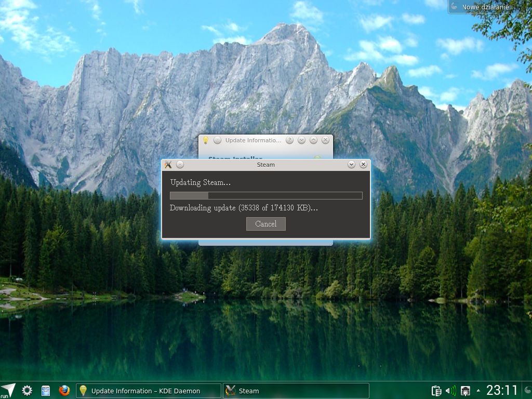Open the wired network tray icon

point(465,391)
